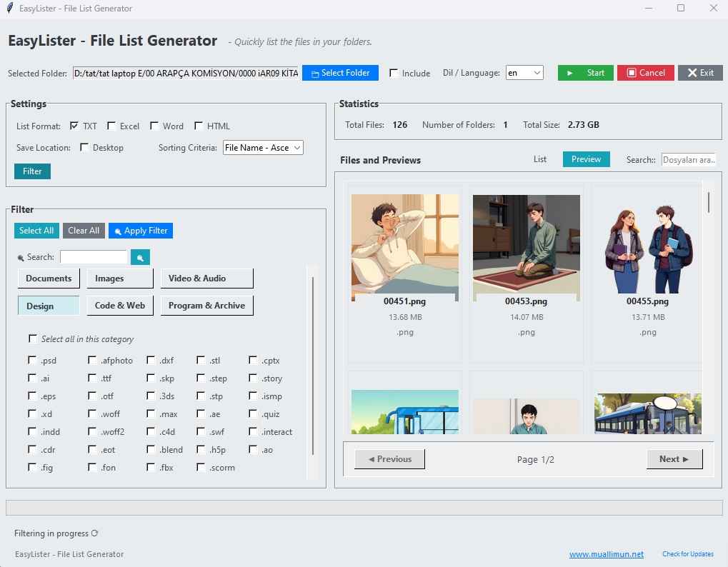Click the filtering progress spinner icon
Viewport: 728px width, 567px height.
coord(95,533)
